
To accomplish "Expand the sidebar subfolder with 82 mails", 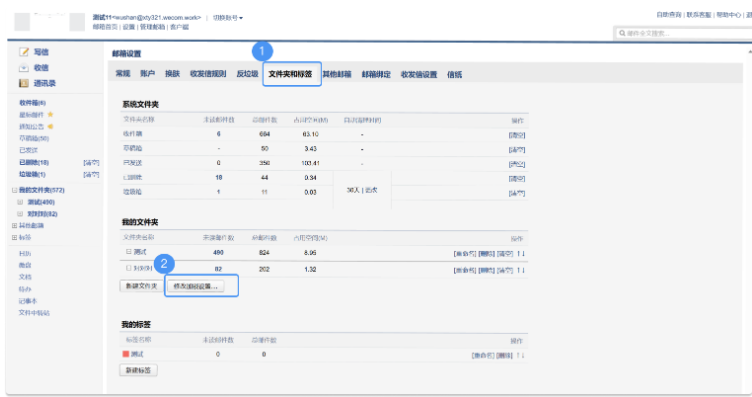I will (x=20, y=214).
